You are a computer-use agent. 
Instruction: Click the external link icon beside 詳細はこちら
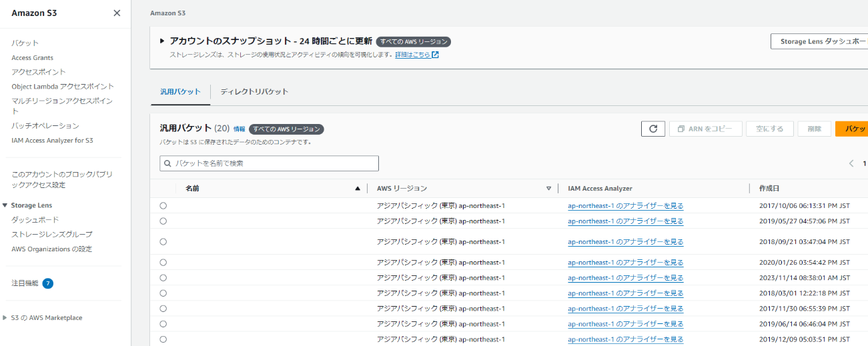435,55
